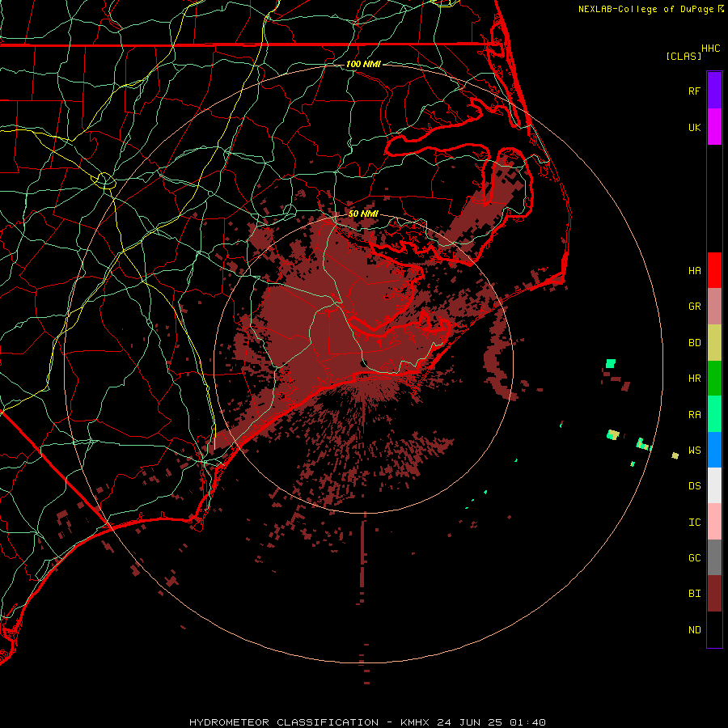Click the GR pink-brown legend swatch
Screen dimensions: 728x728
tap(714, 306)
